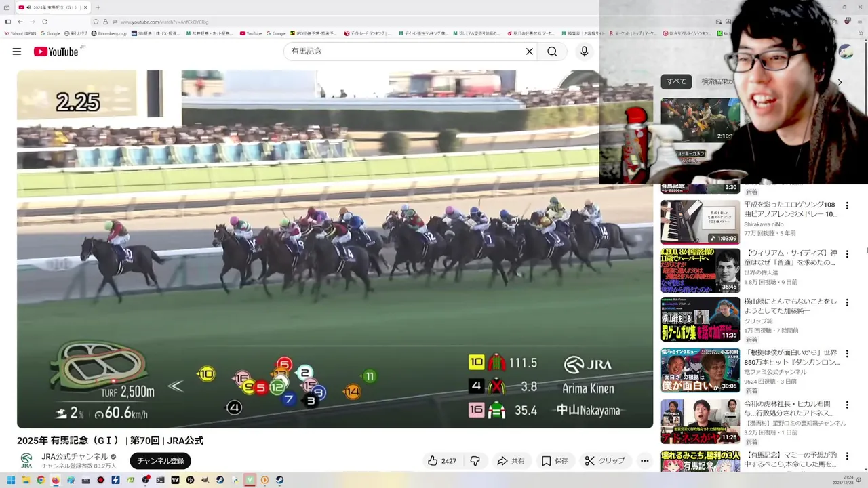The image size is (868, 488).
Task: Open the 36:45 ウィリアム・サイディズ thumbnail
Action: click(701, 270)
